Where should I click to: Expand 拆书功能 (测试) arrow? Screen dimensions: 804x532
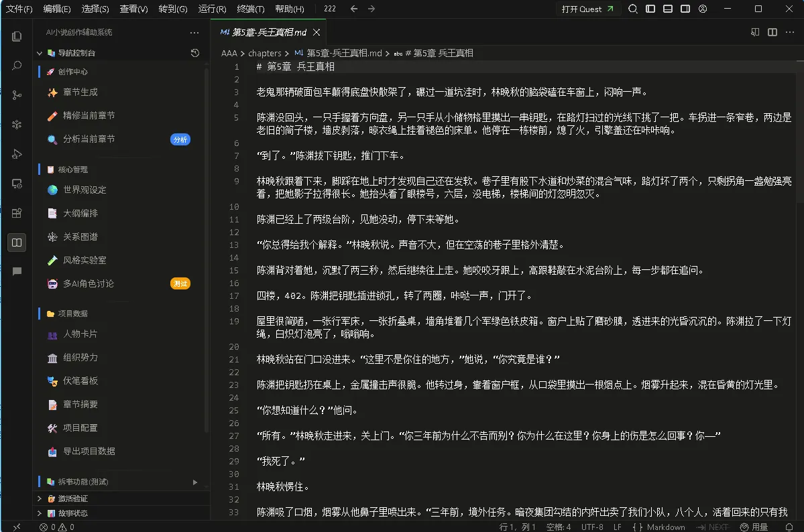pyautogui.click(x=195, y=482)
